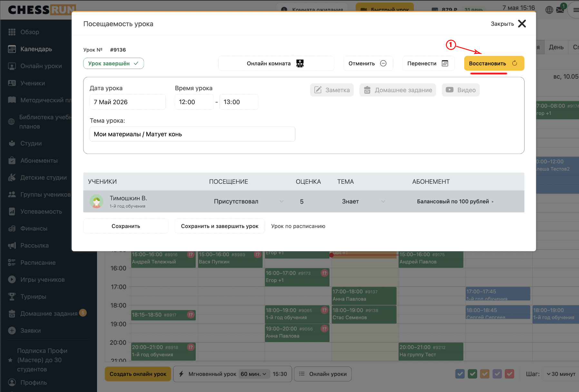Click the globe language icon
Viewport: 579px width, 392px height.
point(549,10)
